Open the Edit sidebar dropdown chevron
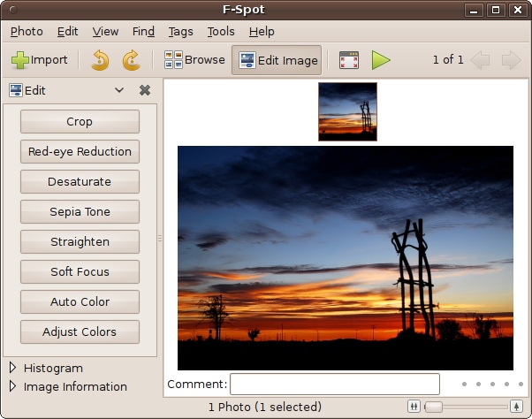This screenshot has height=419, width=532. pyautogui.click(x=119, y=90)
